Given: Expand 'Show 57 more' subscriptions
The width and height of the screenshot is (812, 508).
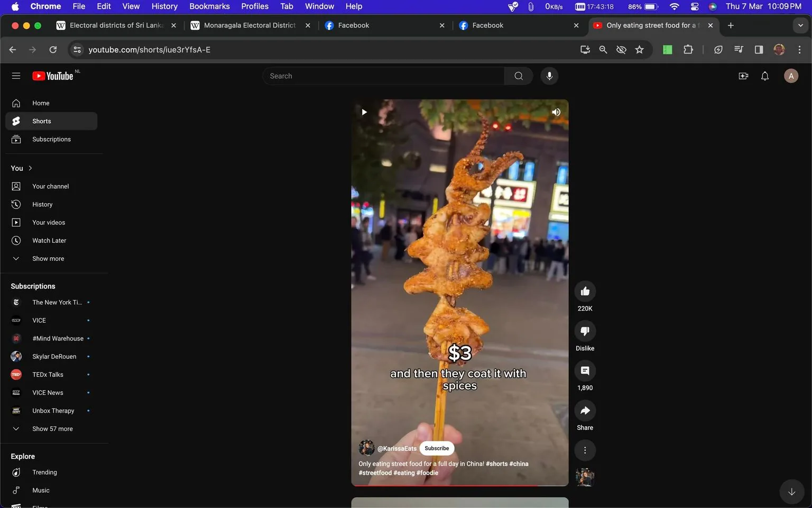Looking at the screenshot, I should [x=52, y=429].
